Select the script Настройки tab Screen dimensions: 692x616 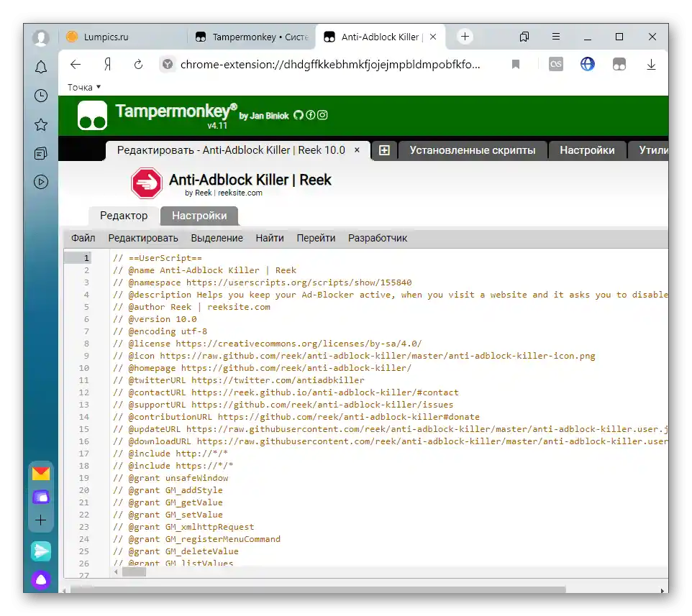coord(199,216)
